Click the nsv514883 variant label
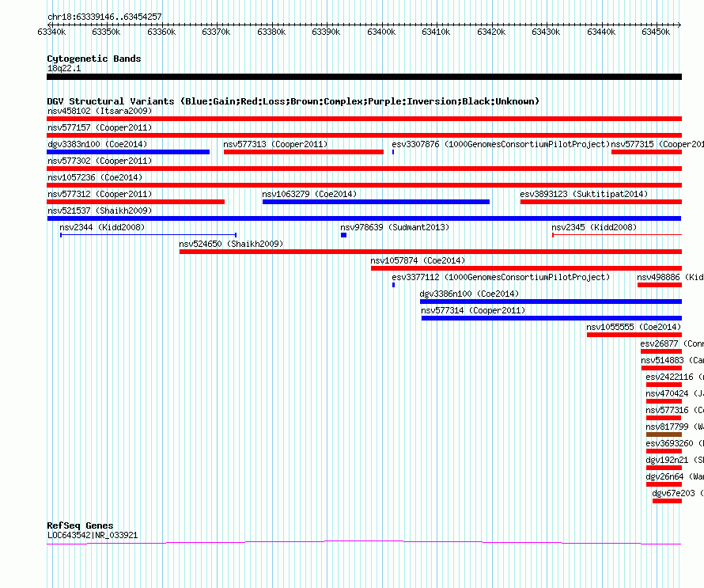Viewport: 704px width, 588px height. tap(672, 360)
